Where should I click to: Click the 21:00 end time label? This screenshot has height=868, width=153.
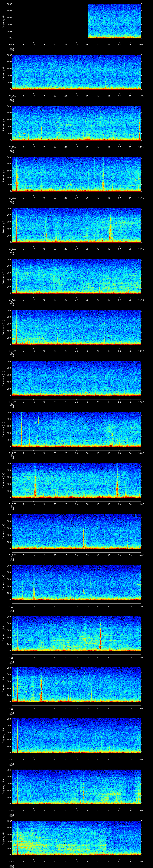pyautogui.click(x=141, y=606)
